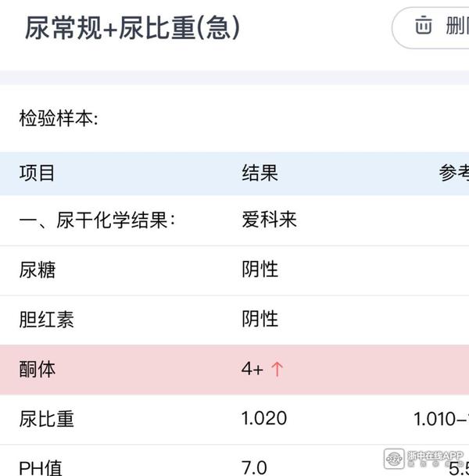Click the 爱科来 result text

tap(269, 219)
